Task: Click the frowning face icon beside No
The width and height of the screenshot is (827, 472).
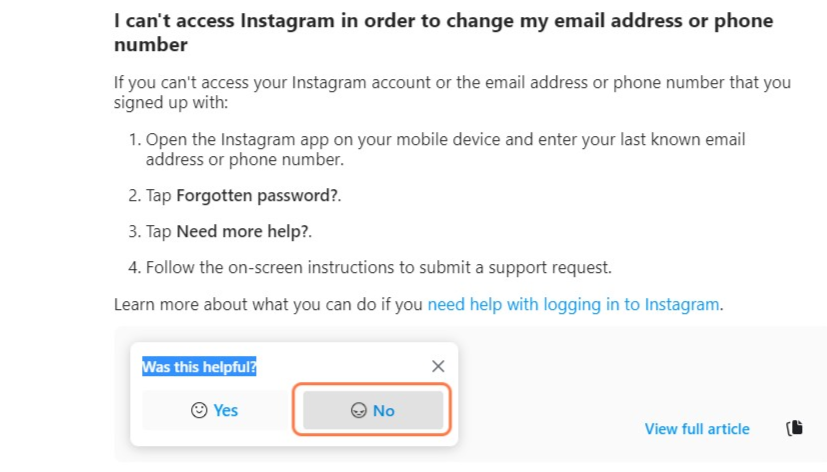Action: (359, 410)
